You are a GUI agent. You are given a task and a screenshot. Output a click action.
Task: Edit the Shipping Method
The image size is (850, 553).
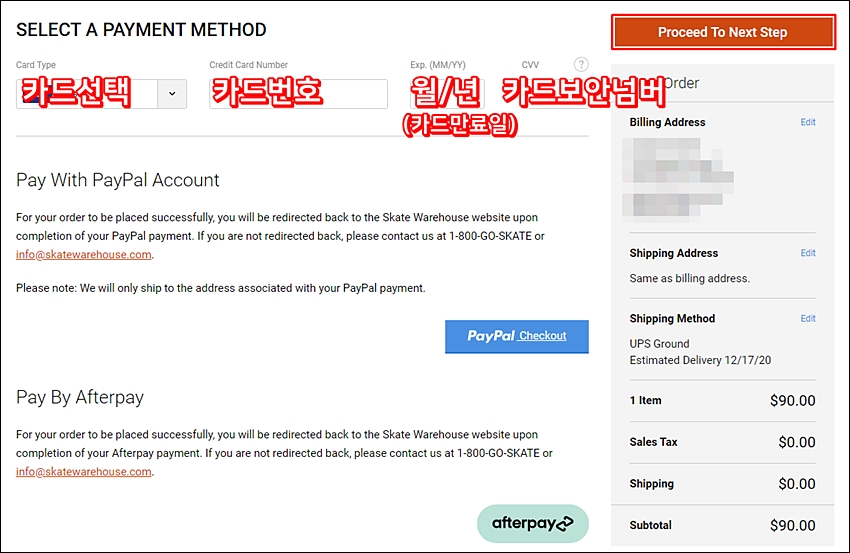pos(808,318)
